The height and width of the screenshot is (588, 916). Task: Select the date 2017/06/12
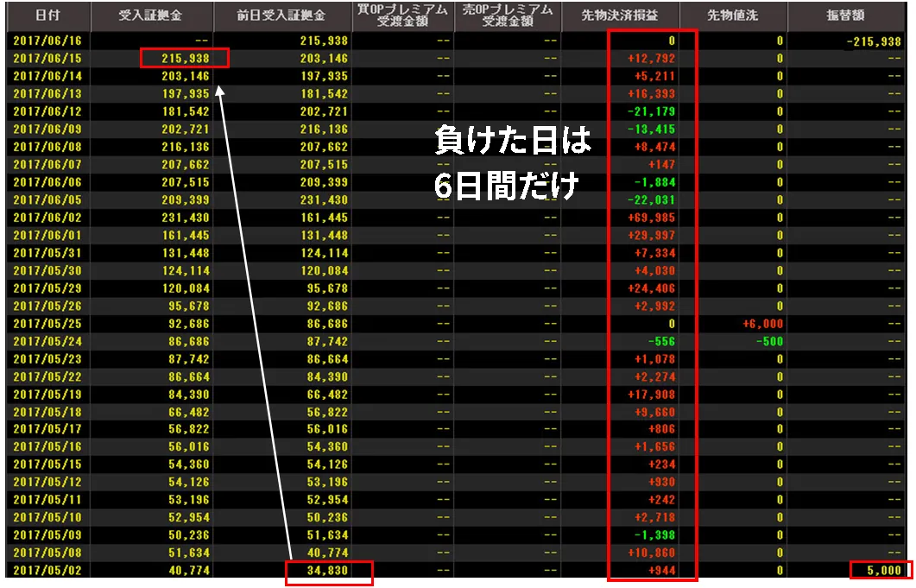tap(47, 111)
